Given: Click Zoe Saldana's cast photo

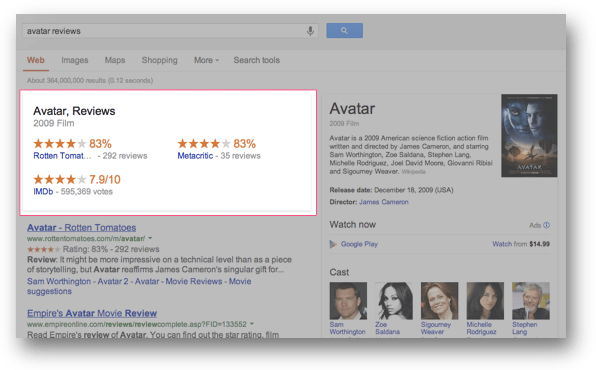Looking at the screenshot, I should pos(394,301).
